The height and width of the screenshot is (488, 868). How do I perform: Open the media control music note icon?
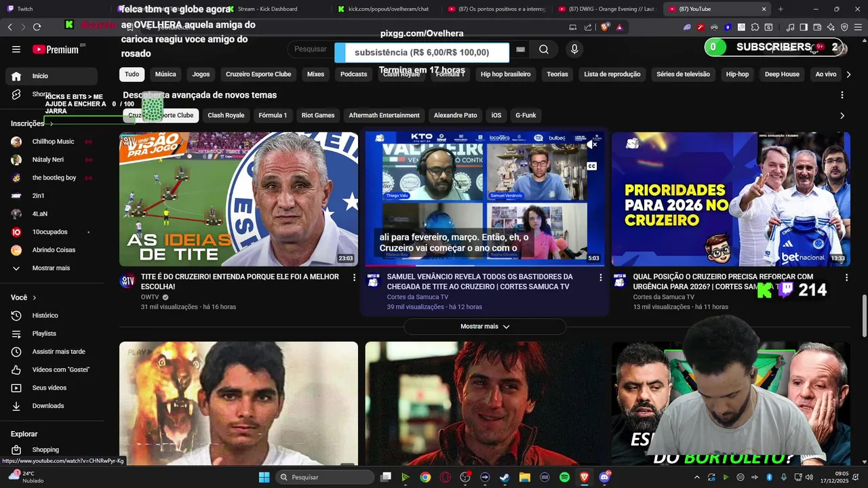[x=790, y=27]
